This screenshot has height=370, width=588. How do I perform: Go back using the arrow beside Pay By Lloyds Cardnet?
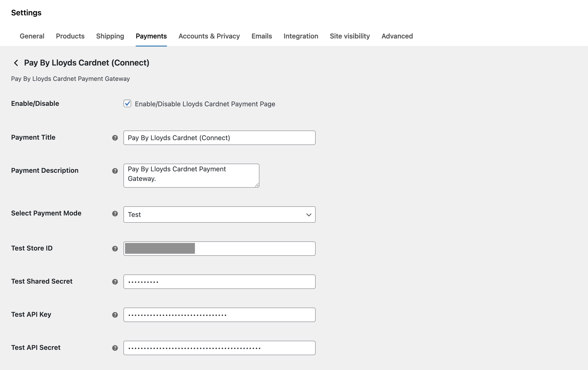tap(16, 63)
